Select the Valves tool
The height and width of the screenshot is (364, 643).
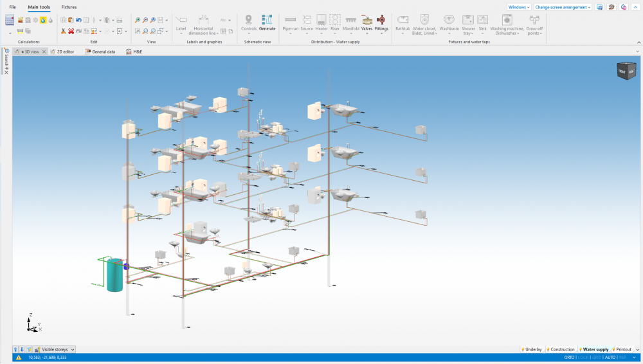(x=367, y=23)
